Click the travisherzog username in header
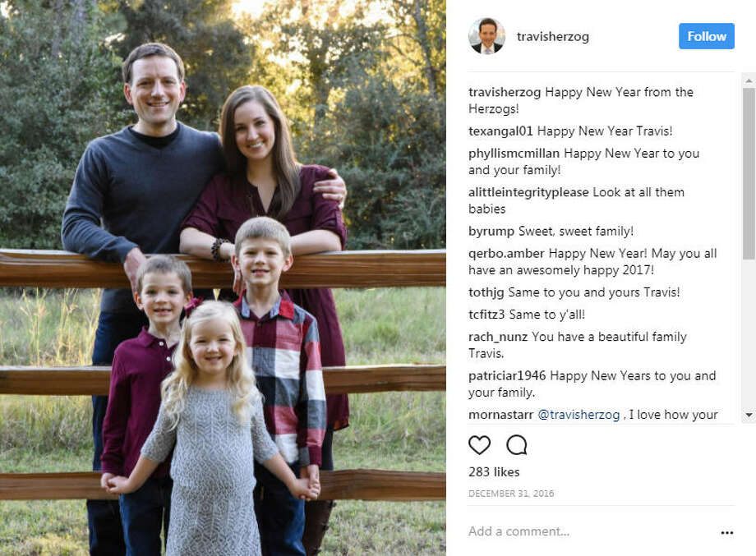 (x=552, y=37)
